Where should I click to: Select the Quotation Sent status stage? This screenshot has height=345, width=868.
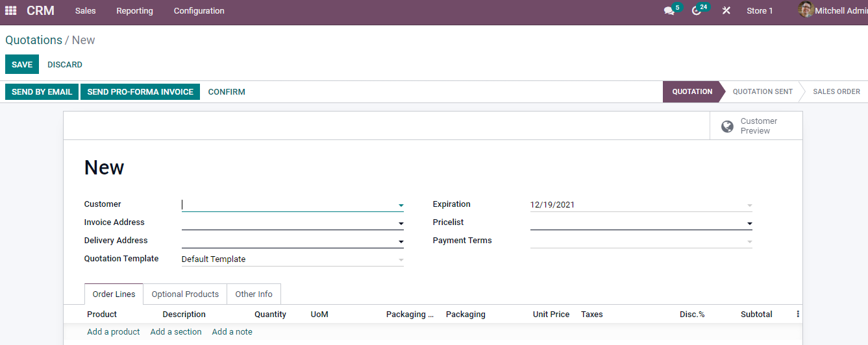762,92
